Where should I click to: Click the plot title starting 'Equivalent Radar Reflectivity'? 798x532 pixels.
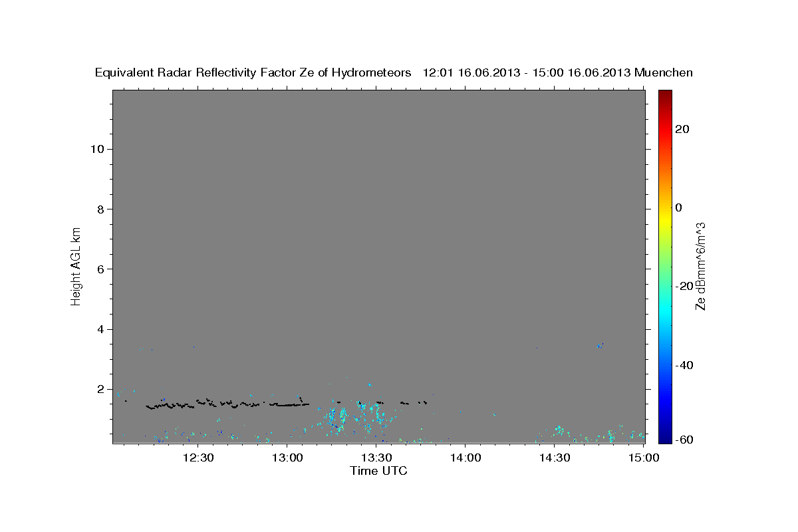pyautogui.click(x=394, y=73)
